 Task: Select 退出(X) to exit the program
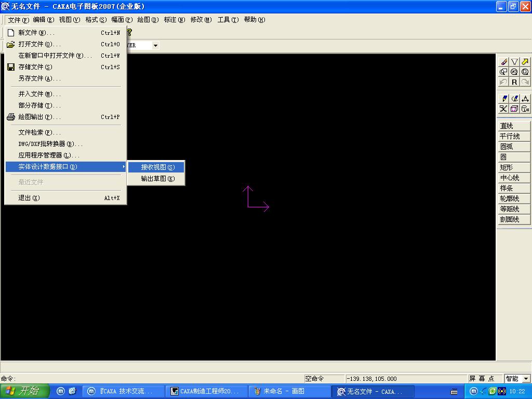[66, 198]
